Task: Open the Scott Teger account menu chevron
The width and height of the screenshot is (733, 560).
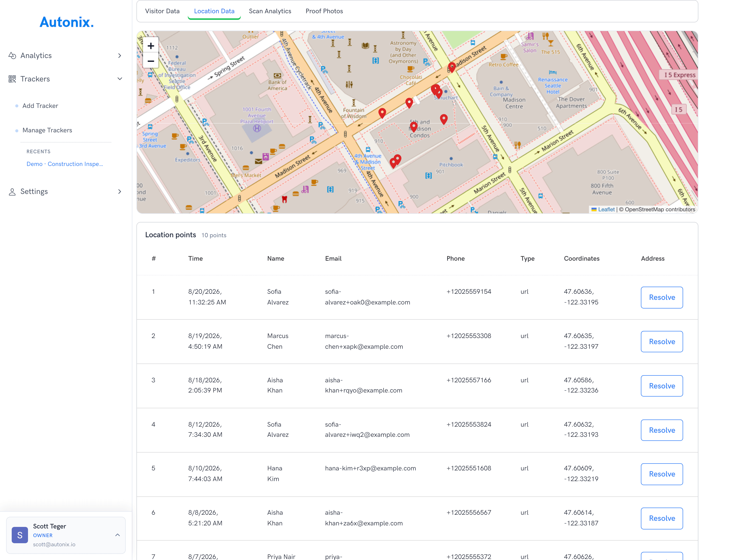Action: coord(118,535)
